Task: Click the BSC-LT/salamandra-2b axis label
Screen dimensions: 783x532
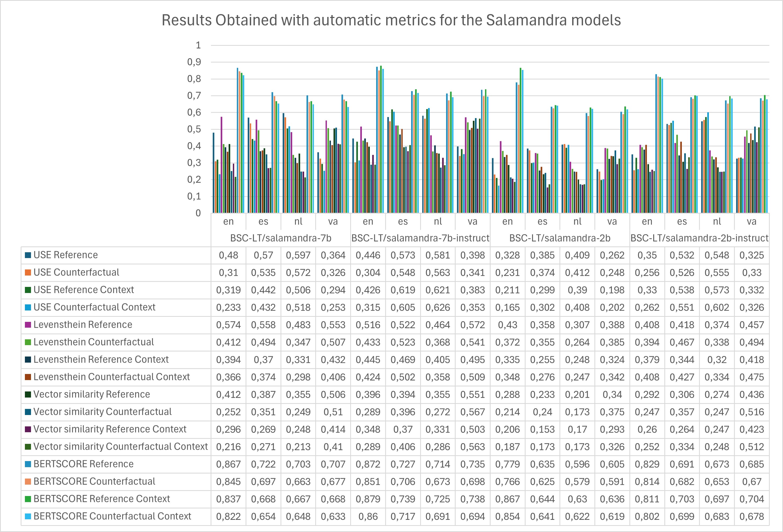Action: tap(560, 238)
